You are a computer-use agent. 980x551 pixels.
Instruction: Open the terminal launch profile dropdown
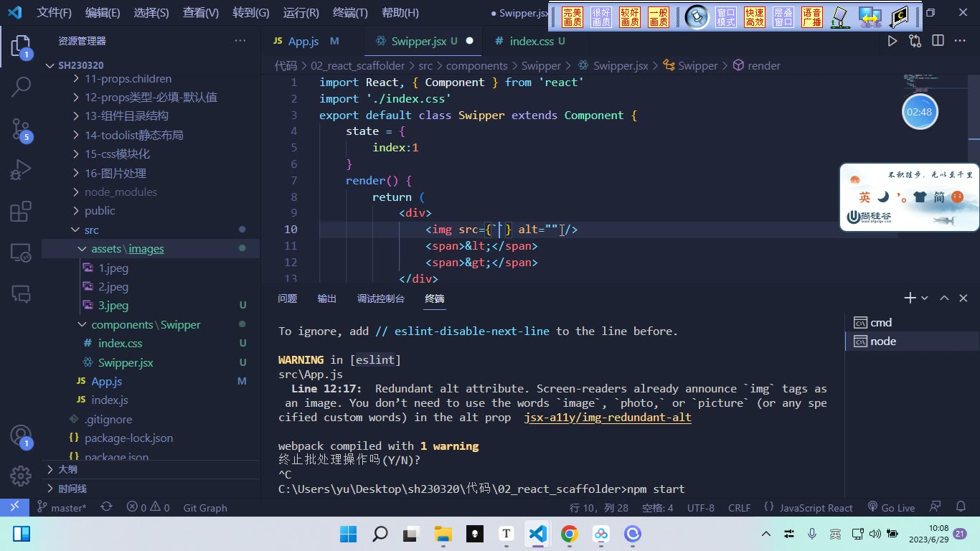pos(925,298)
